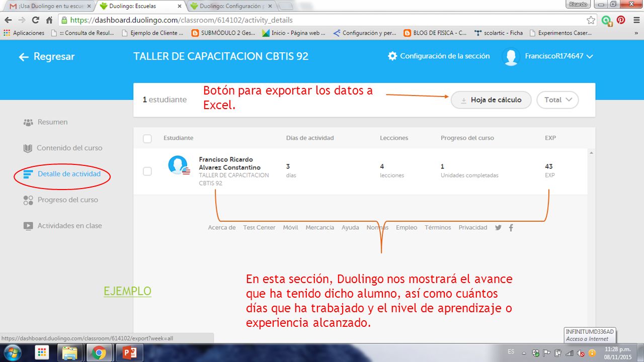Open PowerPoint taskbar icon
The image size is (644, 362).
click(x=130, y=353)
